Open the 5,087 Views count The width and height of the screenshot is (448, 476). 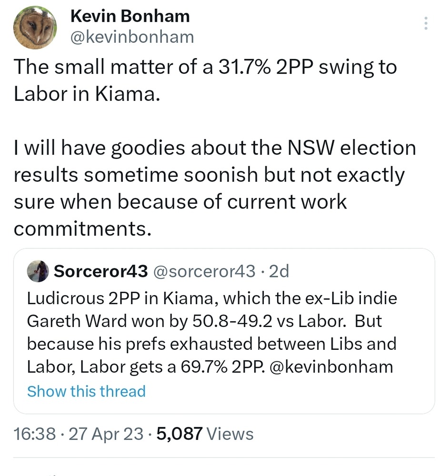tap(204, 434)
